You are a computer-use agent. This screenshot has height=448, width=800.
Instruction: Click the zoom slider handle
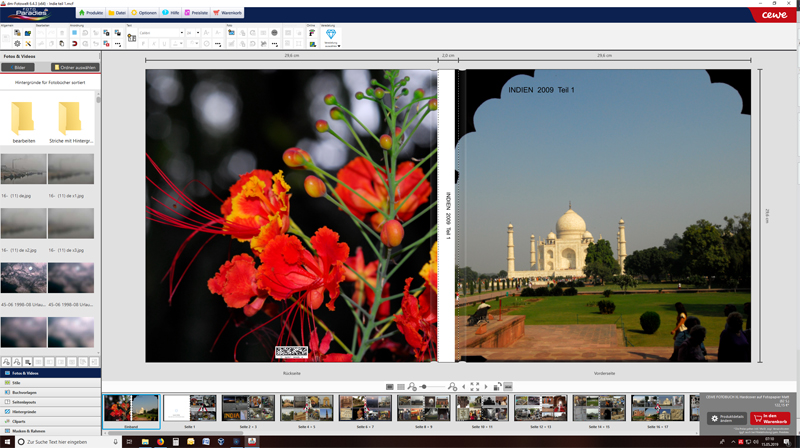point(424,386)
